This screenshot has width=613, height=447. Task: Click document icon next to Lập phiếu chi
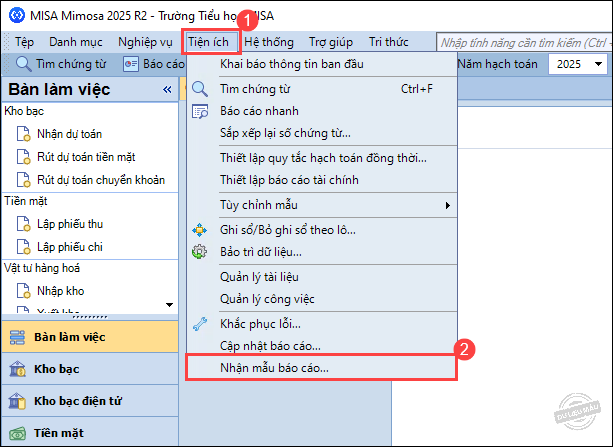[23, 247]
